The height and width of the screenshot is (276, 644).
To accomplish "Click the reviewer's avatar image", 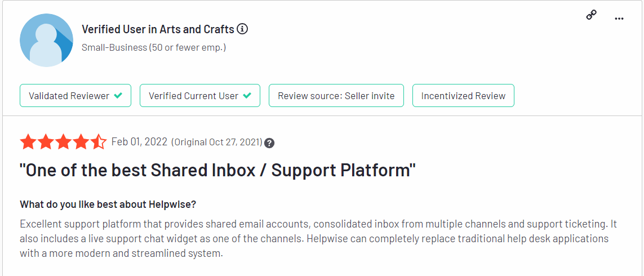I will (x=46, y=40).
